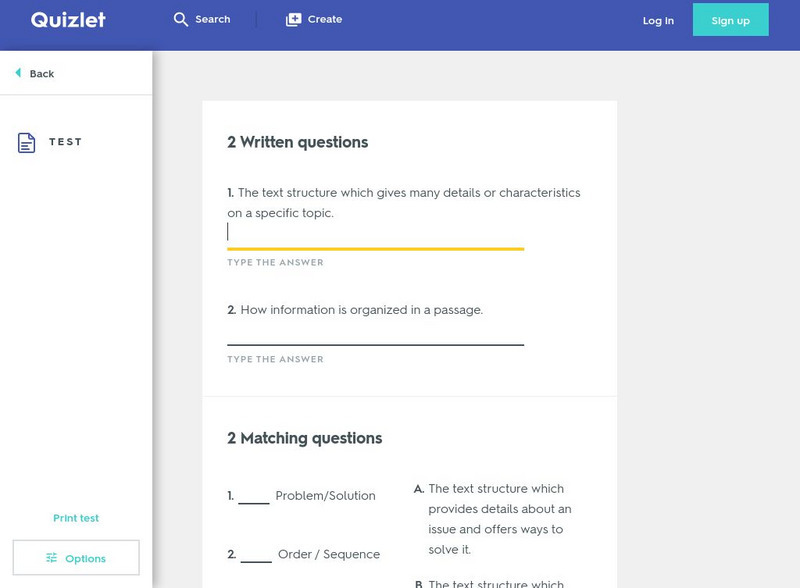The height and width of the screenshot is (588, 800).
Task: Focus the answer field for question 2
Action: click(x=375, y=332)
